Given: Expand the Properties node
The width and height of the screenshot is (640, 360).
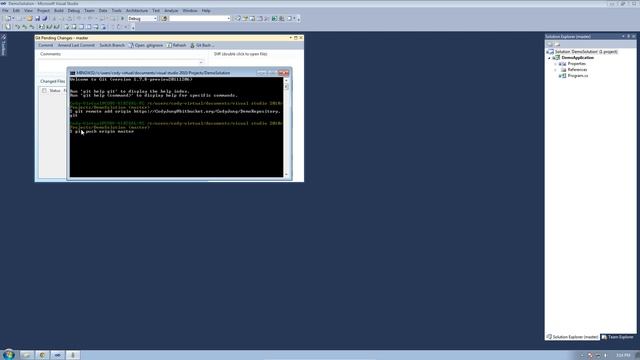Looking at the screenshot, I should point(556,64).
